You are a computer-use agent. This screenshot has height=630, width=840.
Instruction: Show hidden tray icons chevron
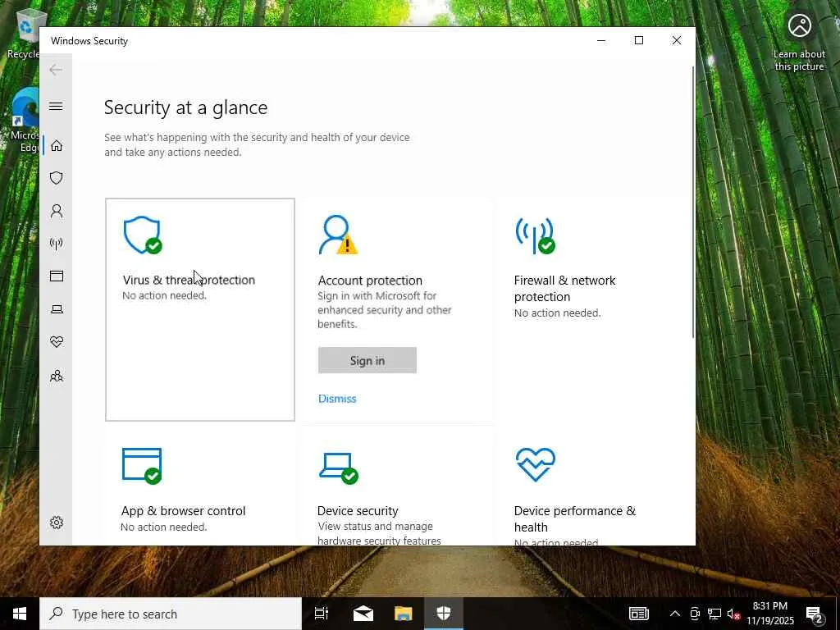pyautogui.click(x=675, y=614)
